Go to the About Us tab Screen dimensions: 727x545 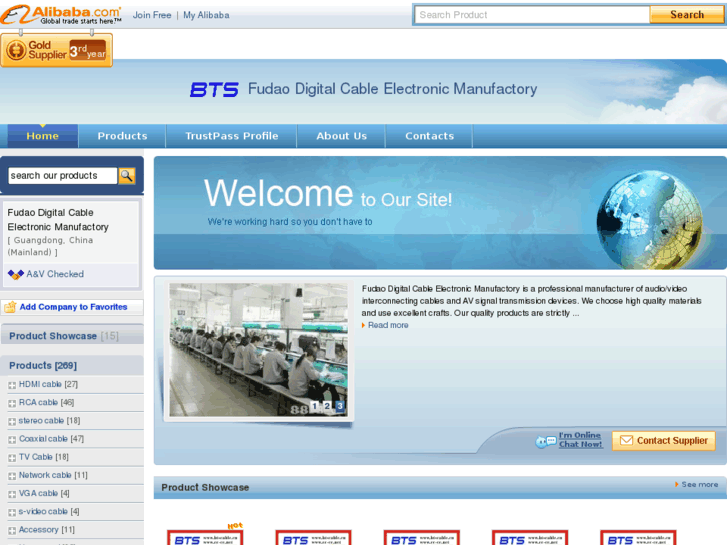point(341,136)
